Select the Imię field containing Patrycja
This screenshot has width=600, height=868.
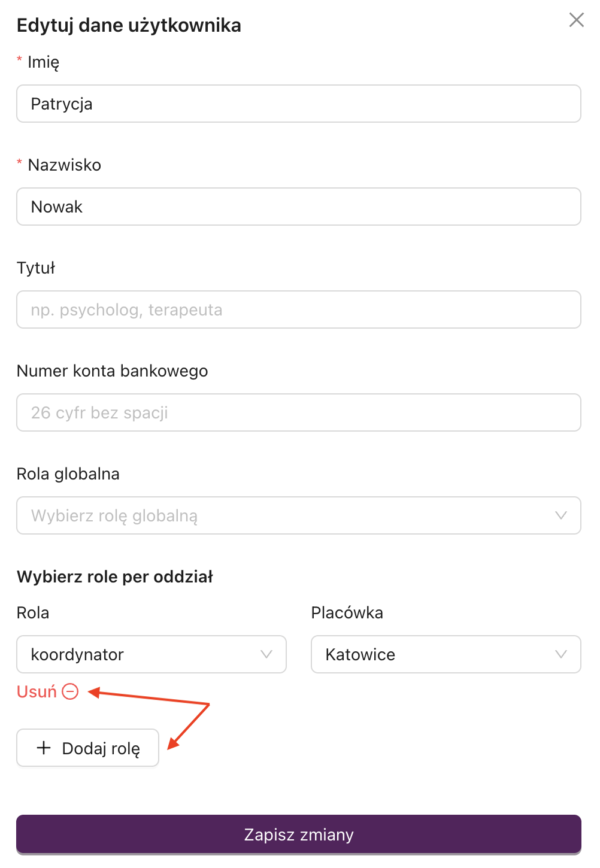[298, 104]
